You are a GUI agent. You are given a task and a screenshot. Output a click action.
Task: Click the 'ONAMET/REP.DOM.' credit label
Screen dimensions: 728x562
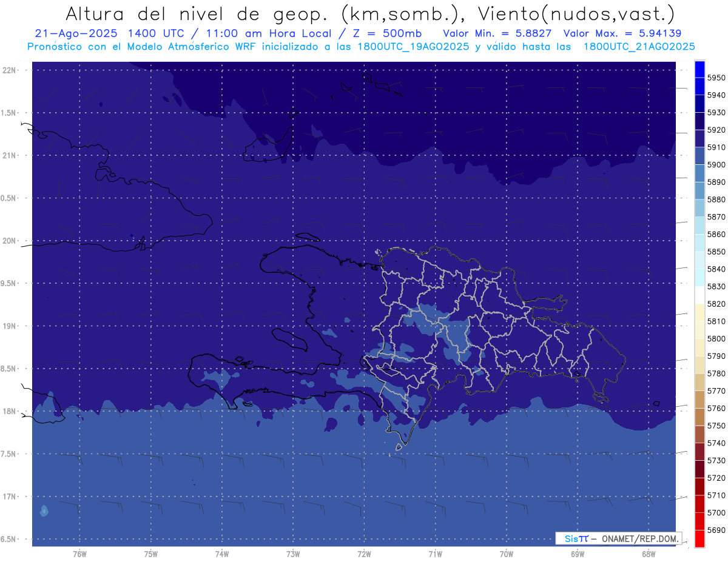pos(641,538)
